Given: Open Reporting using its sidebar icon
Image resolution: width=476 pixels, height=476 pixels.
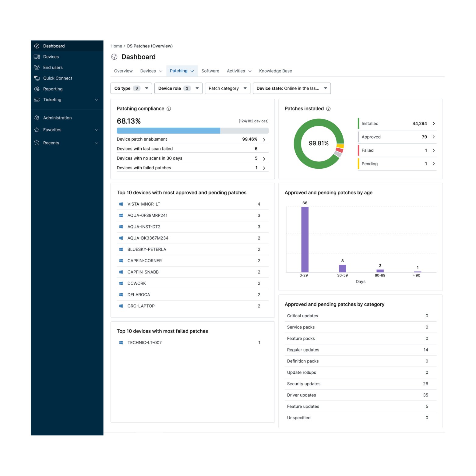Looking at the screenshot, I should (37, 89).
